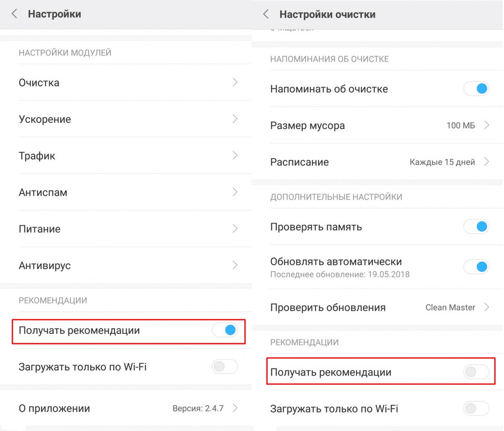504x431 pixels.
Task: Expand the Антиспам chevron arrow
Action: click(235, 192)
